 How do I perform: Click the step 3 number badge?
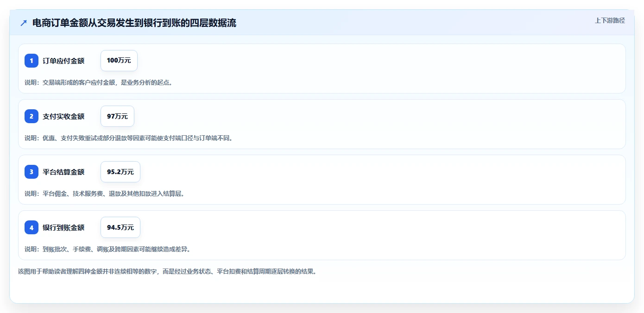(x=32, y=172)
